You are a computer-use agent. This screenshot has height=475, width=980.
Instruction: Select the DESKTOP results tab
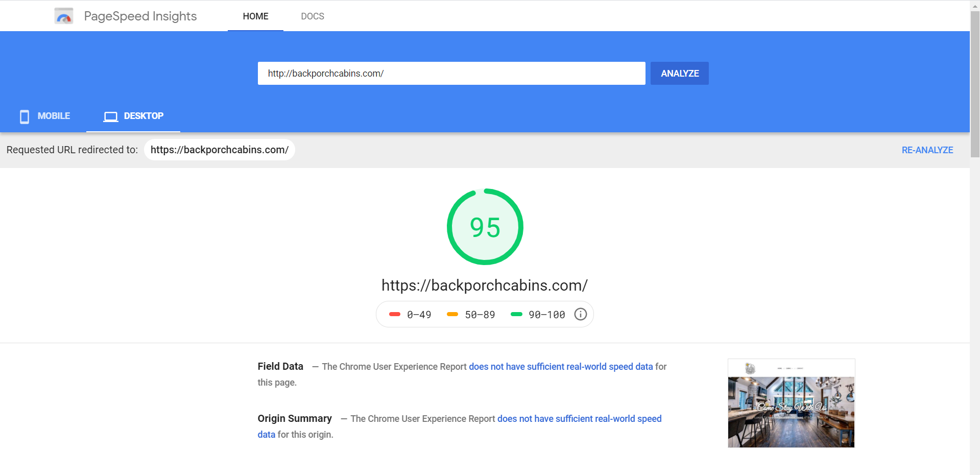133,116
